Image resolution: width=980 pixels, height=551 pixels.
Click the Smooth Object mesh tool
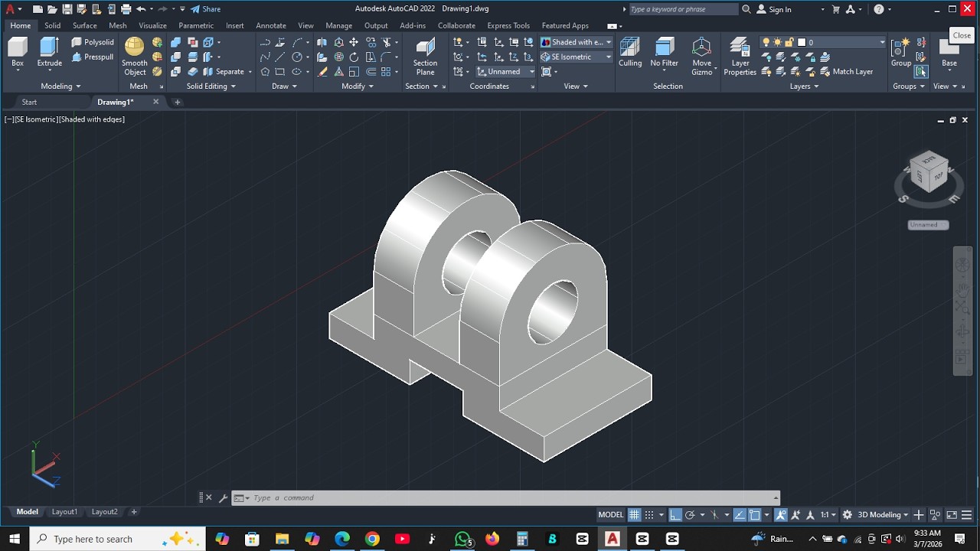135,57
